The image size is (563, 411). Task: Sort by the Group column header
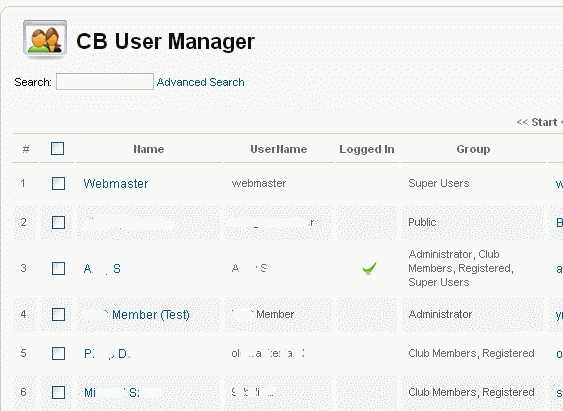coord(473,149)
